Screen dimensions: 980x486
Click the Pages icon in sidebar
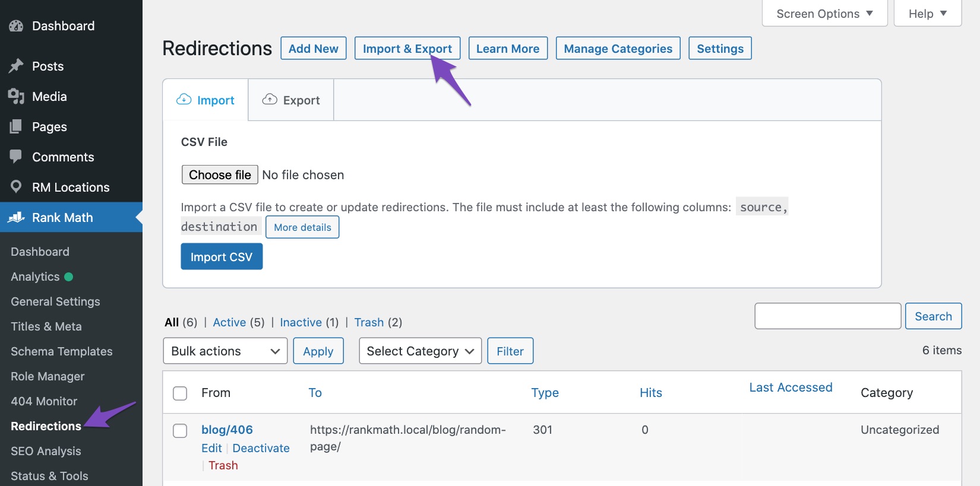(16, 126)
